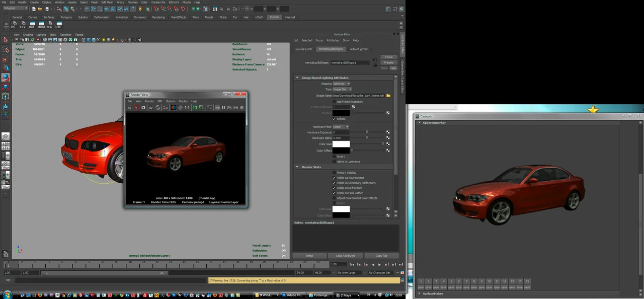Toggle the Infinite checkbox

(334, 119)
